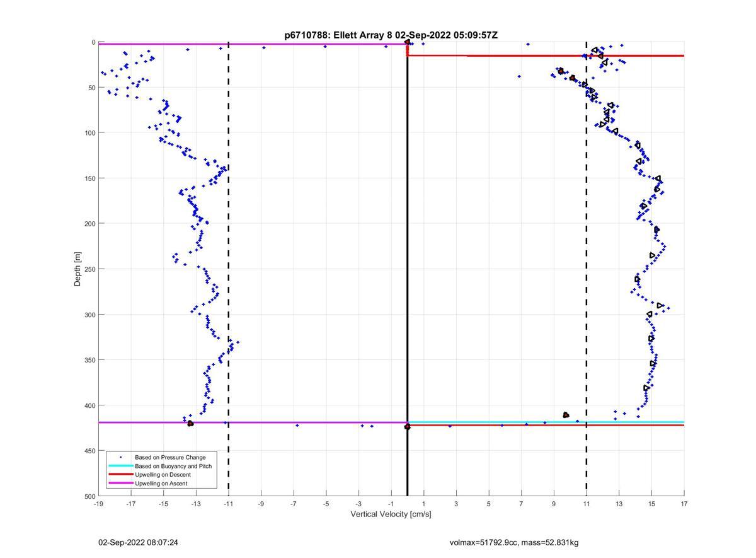Click y-axis tick label '450'

tap(89, 451)
